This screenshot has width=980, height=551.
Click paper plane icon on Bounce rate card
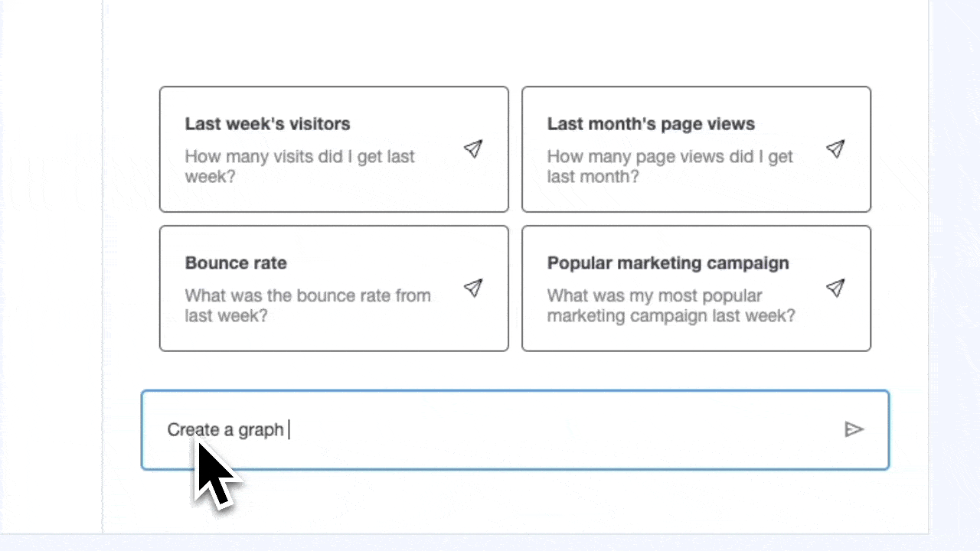(x=473, y=288)
